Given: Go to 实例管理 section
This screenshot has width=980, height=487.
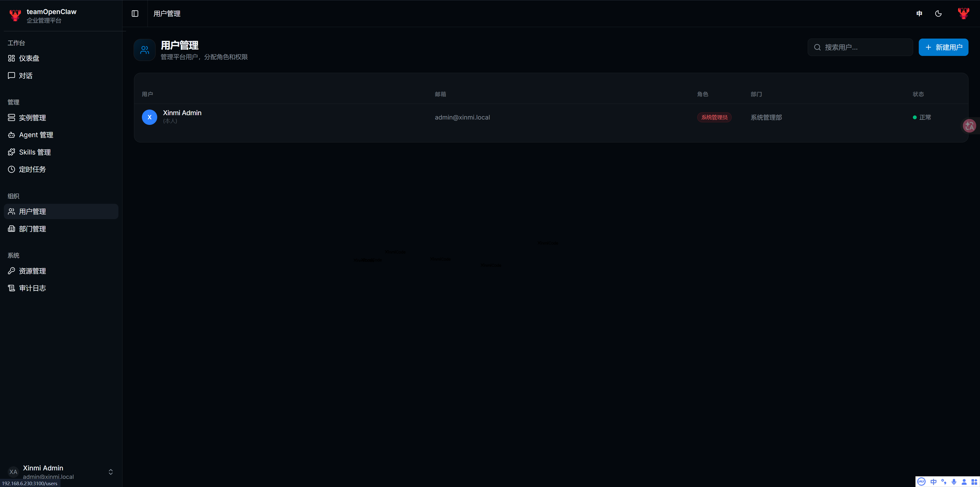Looking at the screenshot, I should point(32,118).
